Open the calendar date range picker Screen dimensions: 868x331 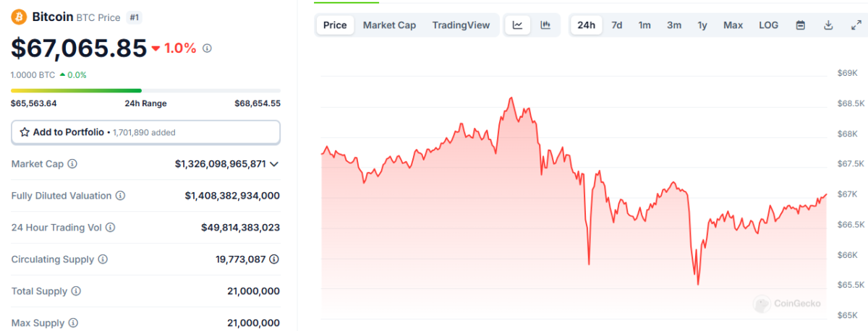801,25
